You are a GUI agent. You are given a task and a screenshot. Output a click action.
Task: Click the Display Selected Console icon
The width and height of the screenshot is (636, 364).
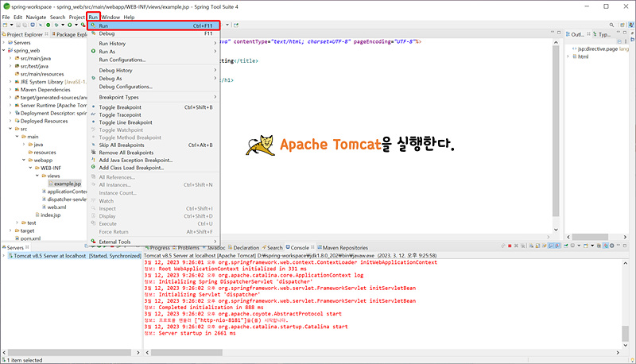572,246
